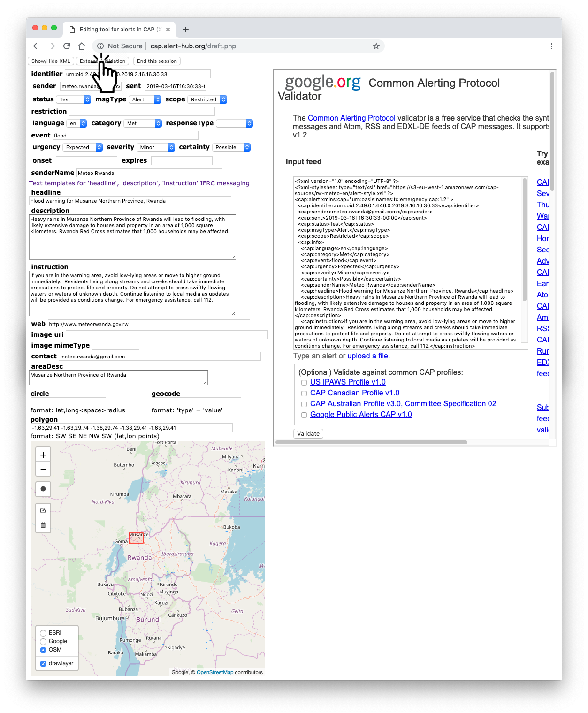Zoom out on the map
The image size is (588, 713).
click(43, 470)
